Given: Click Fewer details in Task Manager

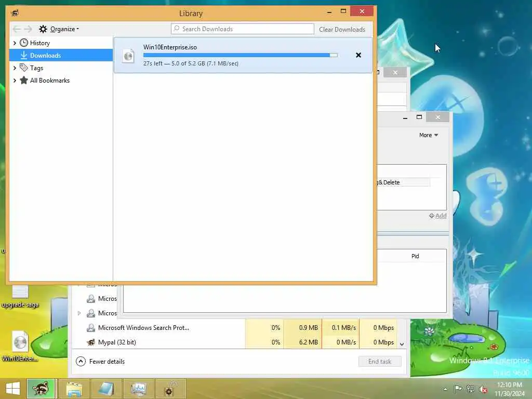Looking at the screenshot, I should 100,362.
